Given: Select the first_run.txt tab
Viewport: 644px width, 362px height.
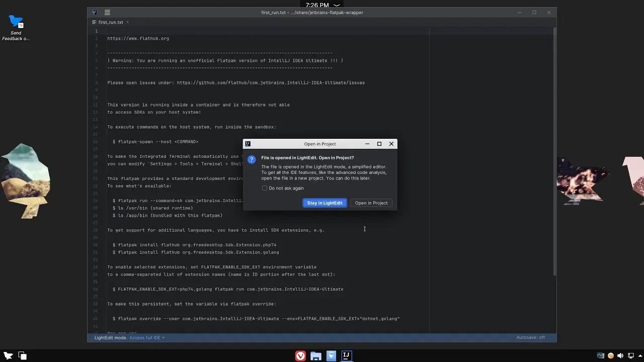Looking at the screenshot, I should click(x=110, y=22).
